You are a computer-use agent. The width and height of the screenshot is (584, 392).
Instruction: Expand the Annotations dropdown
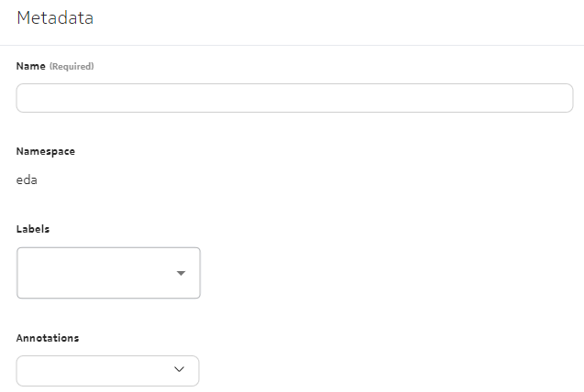tap(107, 370)
